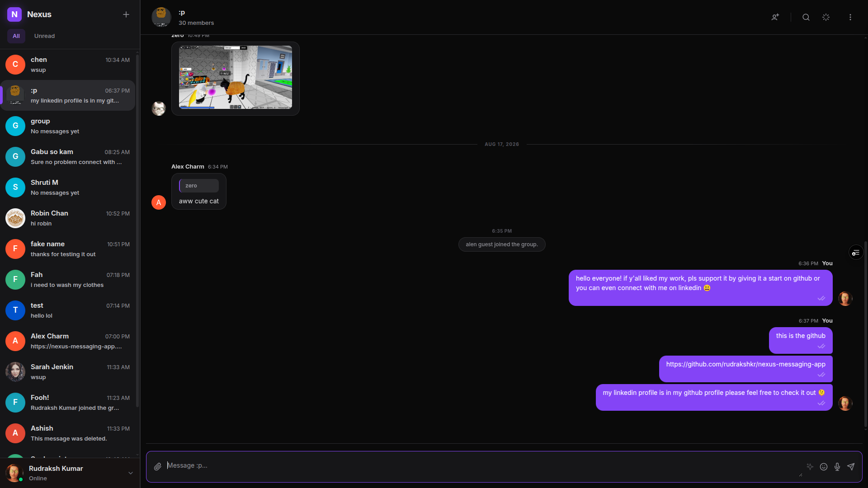Open the cat game screenshot image

pyautogui.click(x=236, y=77)
